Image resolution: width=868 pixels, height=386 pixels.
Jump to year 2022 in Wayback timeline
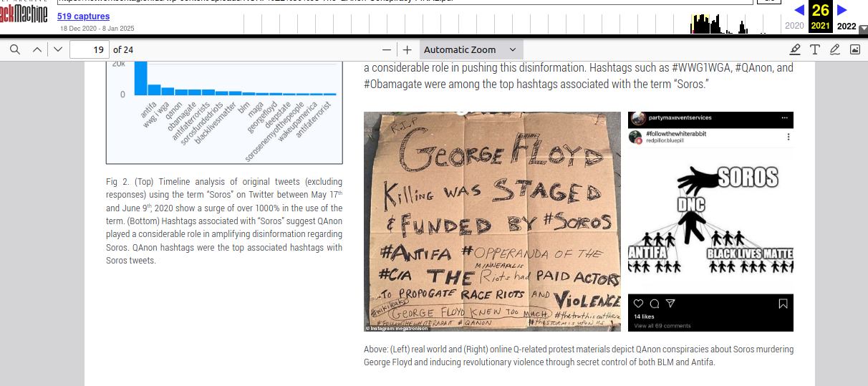(x=847, y=26)
